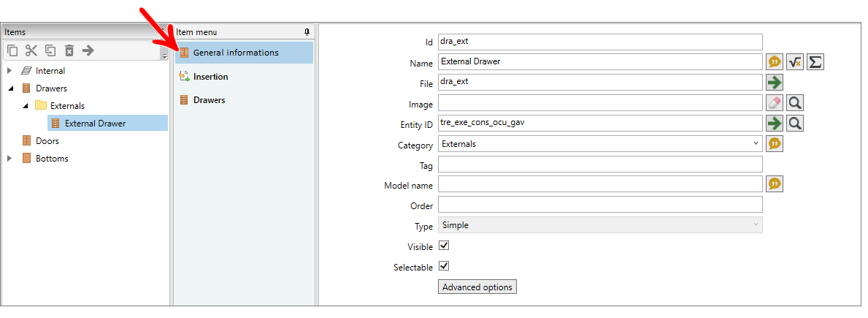868x318 pixels.
Task: Click the Entity ID input field
Action: (x=600, y=123)
